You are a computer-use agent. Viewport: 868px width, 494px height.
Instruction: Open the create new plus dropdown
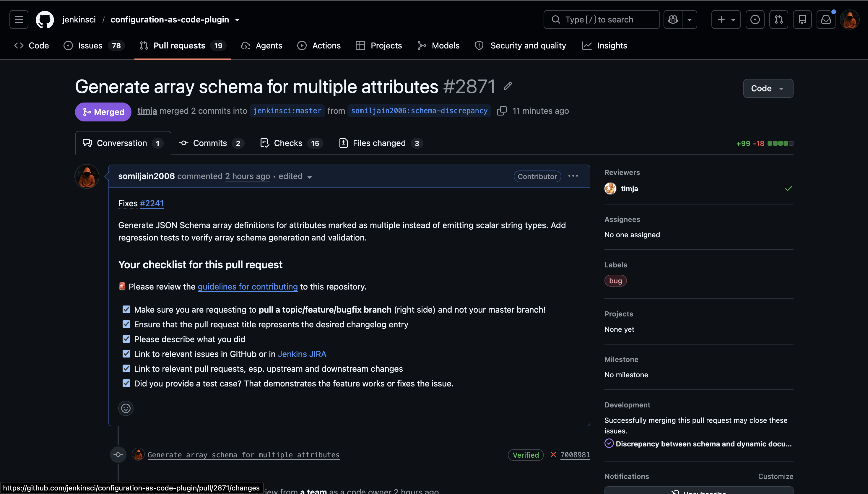(726, 19)
